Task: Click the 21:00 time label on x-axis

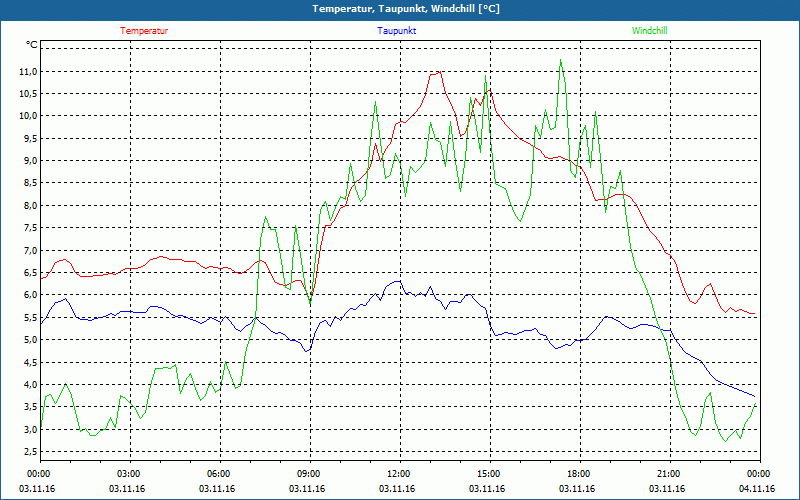Action: coord(670,474)
